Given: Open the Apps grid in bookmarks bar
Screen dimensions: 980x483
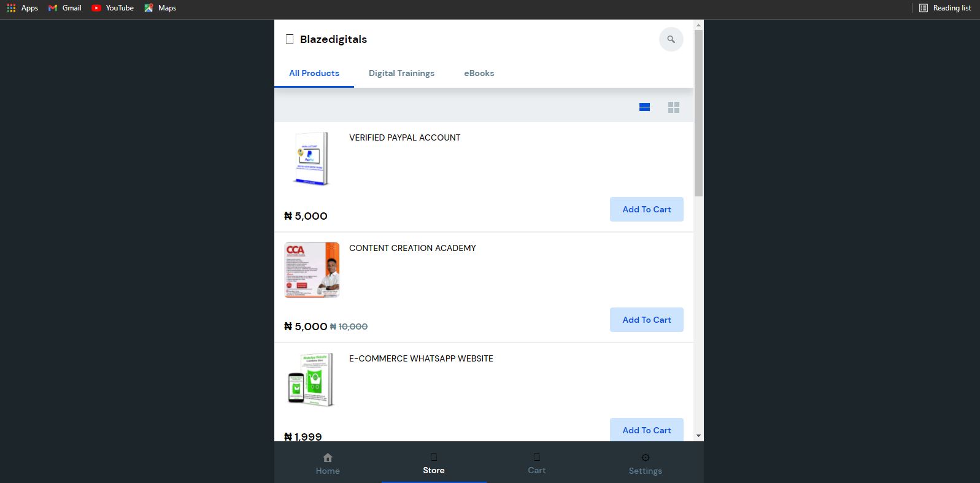Looking at the screenshot, I should pos(22,8).
